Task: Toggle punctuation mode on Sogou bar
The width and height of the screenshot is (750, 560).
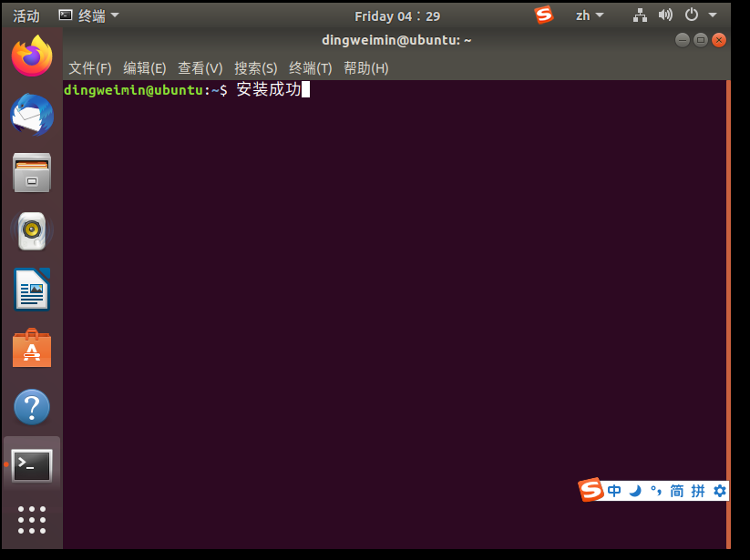Action: pos(656,491)
